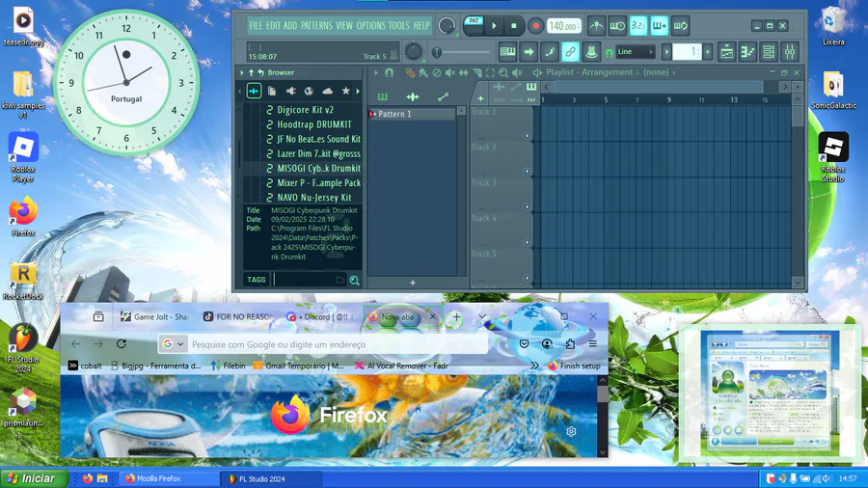Toggle the metronome
This screenshot has width=868, height=488.
tap(596, 25)
